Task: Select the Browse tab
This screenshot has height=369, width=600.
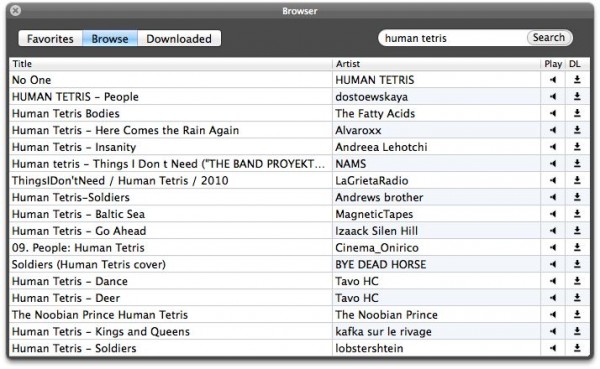Action: (110, 38)
